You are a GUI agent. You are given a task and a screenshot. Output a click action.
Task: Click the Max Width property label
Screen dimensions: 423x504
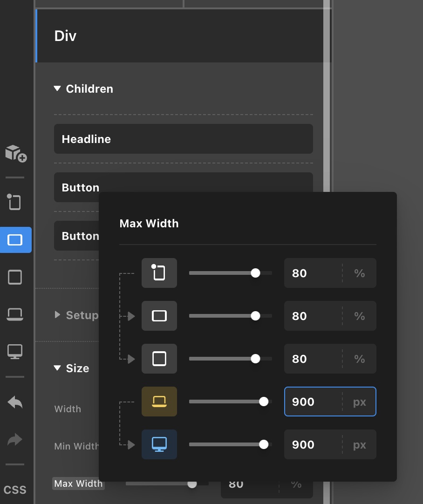78,484
